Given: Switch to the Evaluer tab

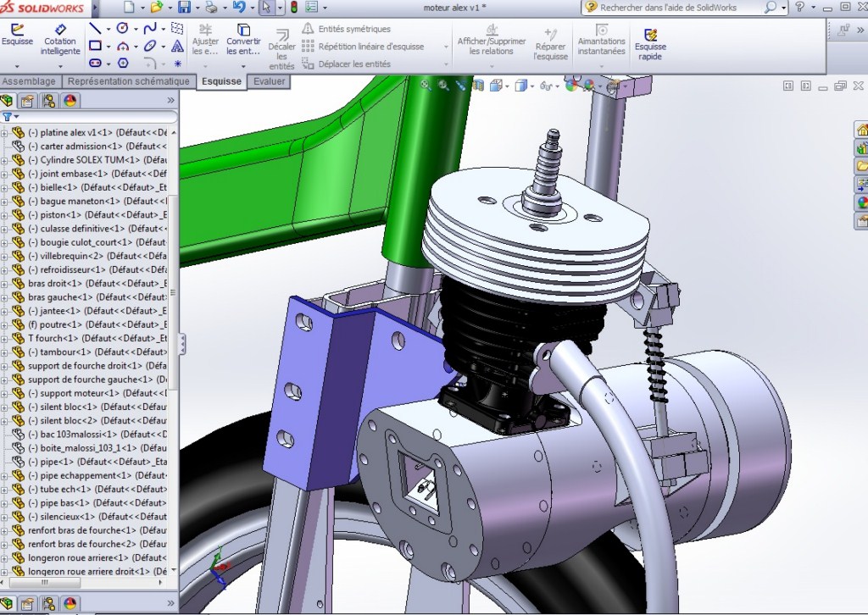Looking at the screenshot, I should point(269,81).
